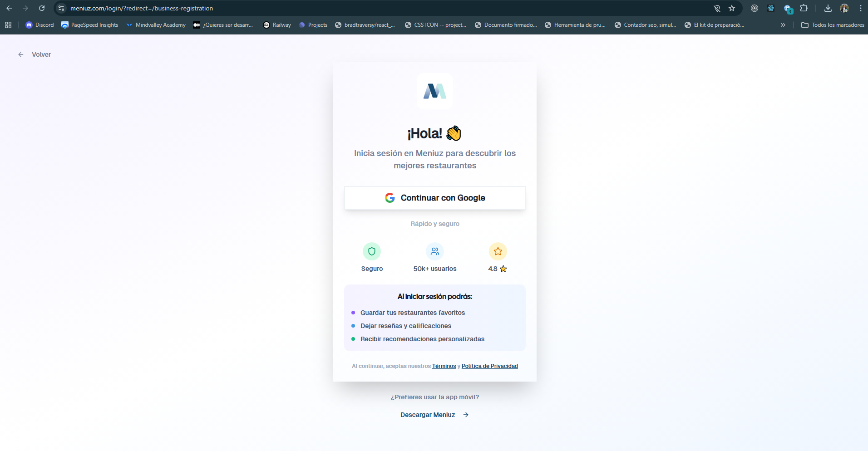Screen dimensions: 868x451
Task: Open the Discord bookmark
Action: [x=40, y=25]
